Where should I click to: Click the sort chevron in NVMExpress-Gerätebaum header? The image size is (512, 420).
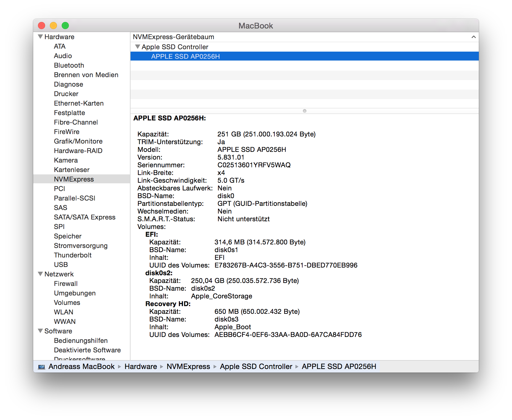(x=473, y=37)
